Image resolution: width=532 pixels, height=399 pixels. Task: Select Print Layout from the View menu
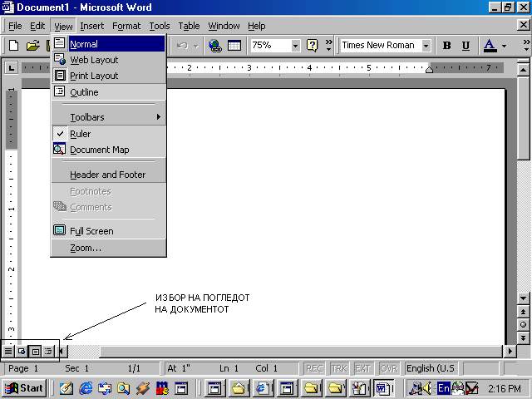click(x=109, y=76)
